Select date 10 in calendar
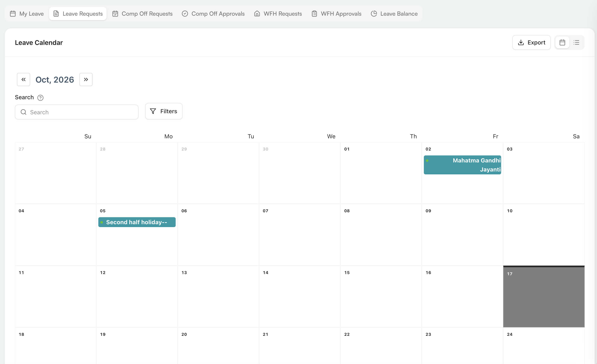Viewport: 597px width, 364px height. coord(544,235)
